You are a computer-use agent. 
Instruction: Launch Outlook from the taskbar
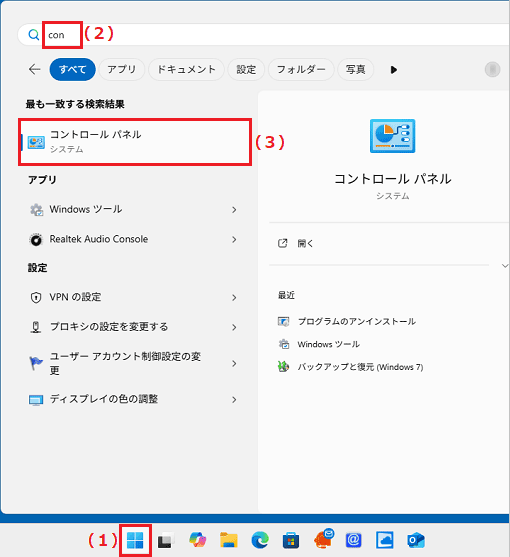pyautogui.click(x=416, y=540)
